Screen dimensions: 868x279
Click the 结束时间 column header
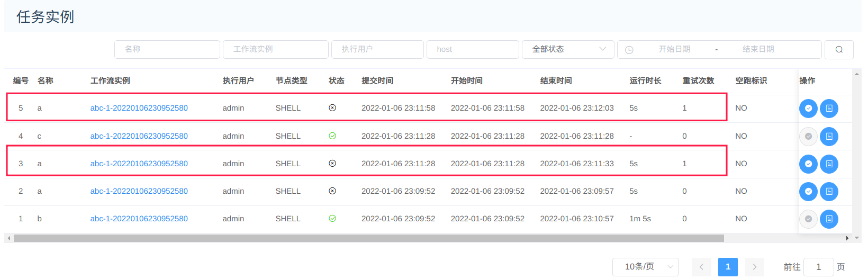click(556, 80)
